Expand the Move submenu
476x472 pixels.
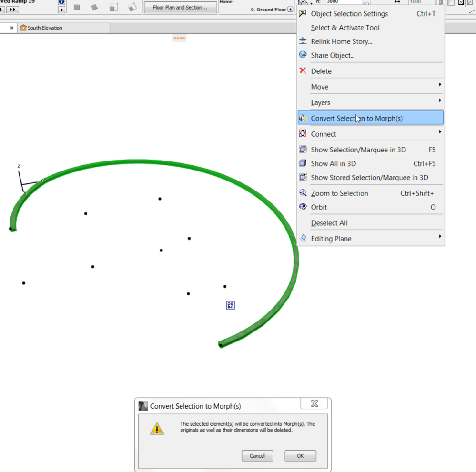[370, 87]
